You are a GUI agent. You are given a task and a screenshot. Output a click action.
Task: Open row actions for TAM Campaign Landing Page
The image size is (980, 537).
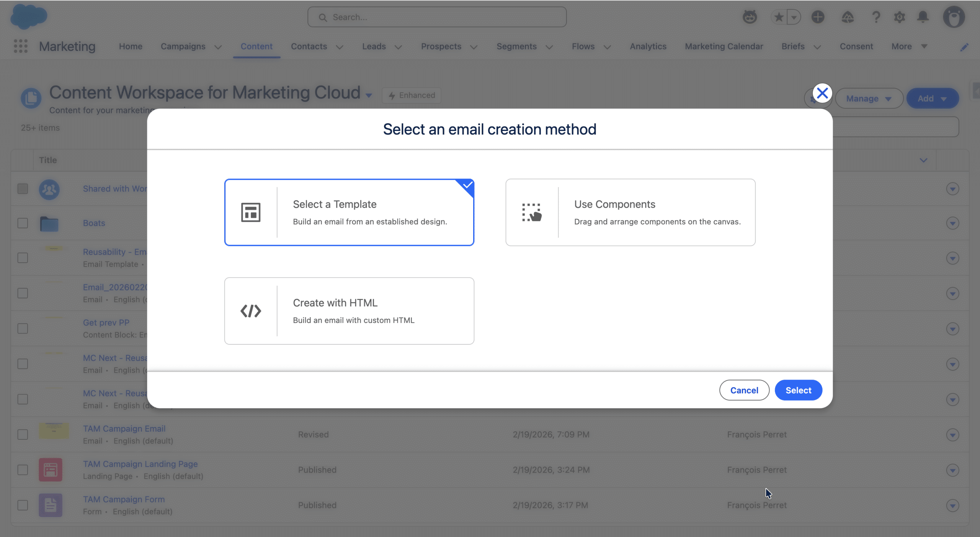(x=952, y=470)
